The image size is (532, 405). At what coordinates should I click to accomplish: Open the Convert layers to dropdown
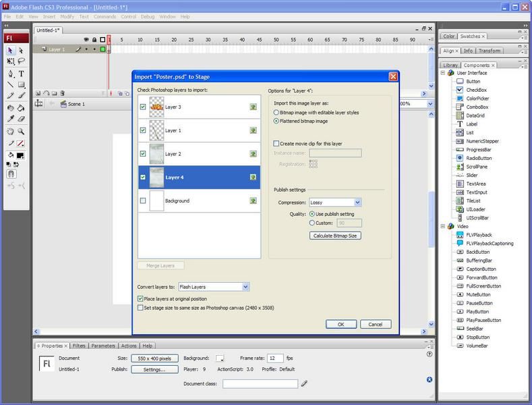coord(214,287)
